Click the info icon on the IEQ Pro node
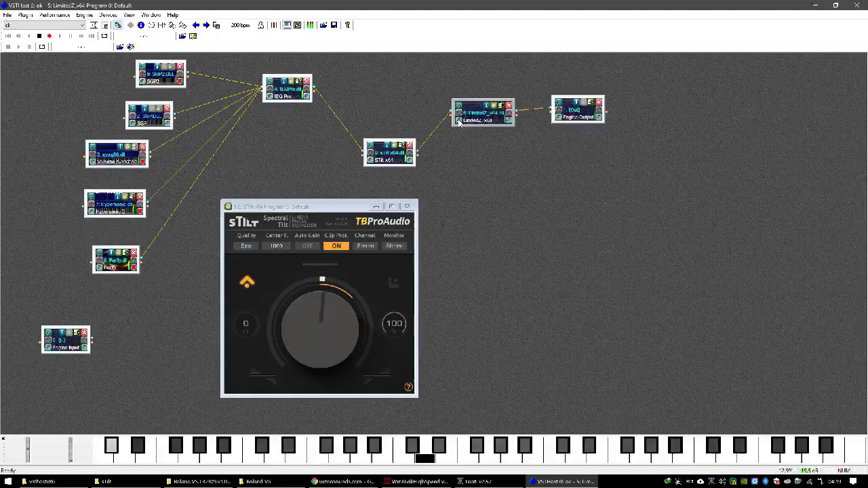Screen dimensions: 868x488 point(284,81)
